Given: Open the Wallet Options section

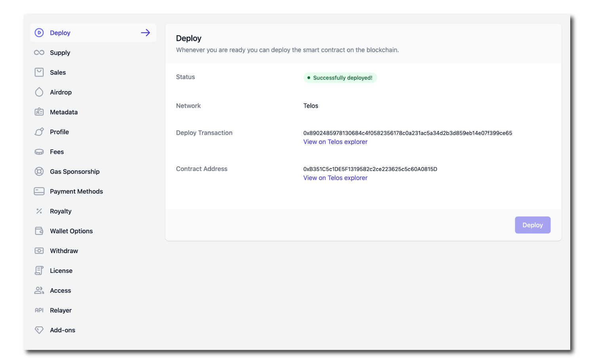Looking at the screenshot, I should click(71, 231).
